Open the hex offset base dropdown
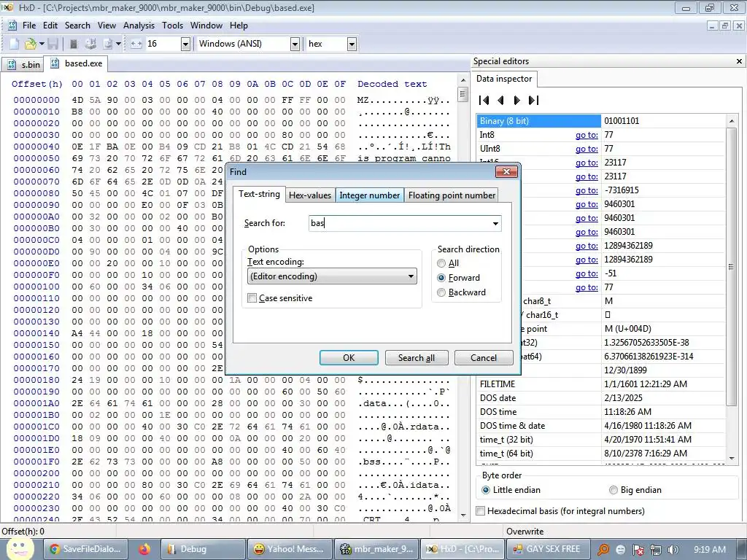 (x=352, y=44)
